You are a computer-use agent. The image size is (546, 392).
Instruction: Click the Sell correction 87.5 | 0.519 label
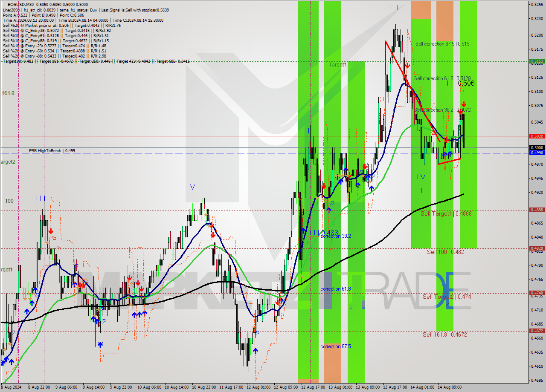pyautogui.click(x=442, y=44)
